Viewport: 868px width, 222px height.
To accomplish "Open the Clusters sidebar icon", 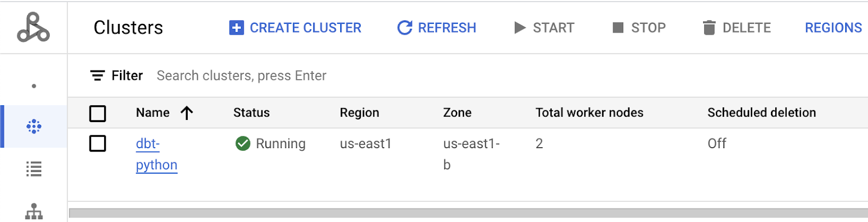I will pyautogui.click(x=34, y=126).
